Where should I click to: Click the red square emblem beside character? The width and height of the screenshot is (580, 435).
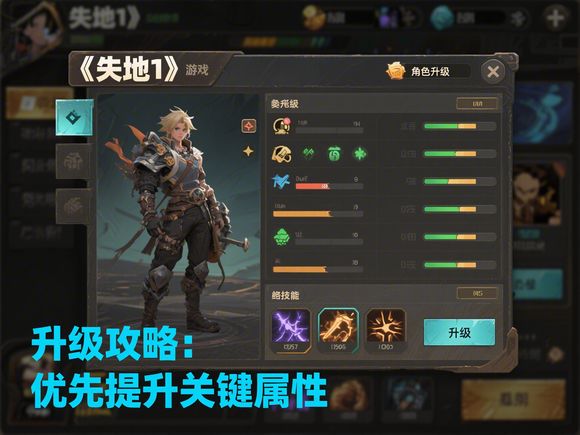tap(249, 126)
